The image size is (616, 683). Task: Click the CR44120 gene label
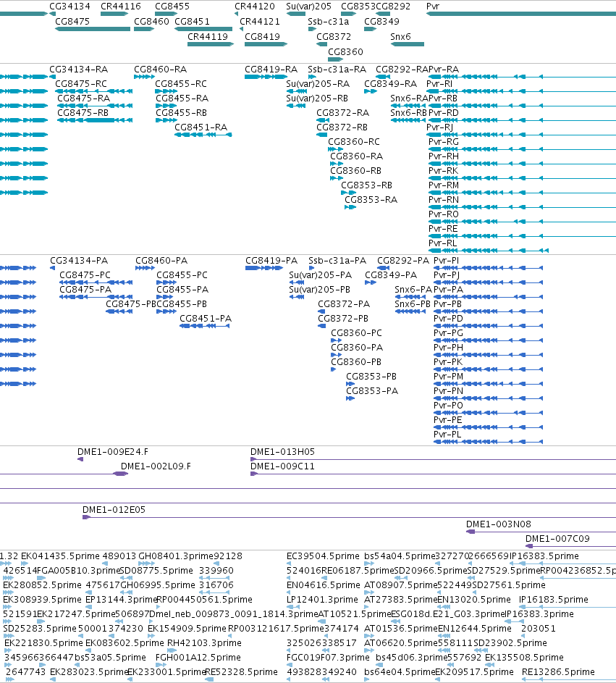(255, 6)
